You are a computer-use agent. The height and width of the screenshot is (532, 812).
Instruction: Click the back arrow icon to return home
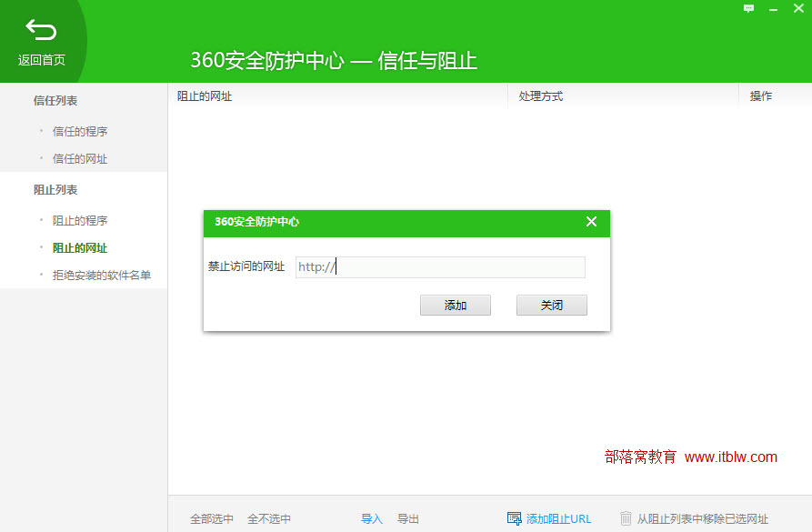pos(41,30)
